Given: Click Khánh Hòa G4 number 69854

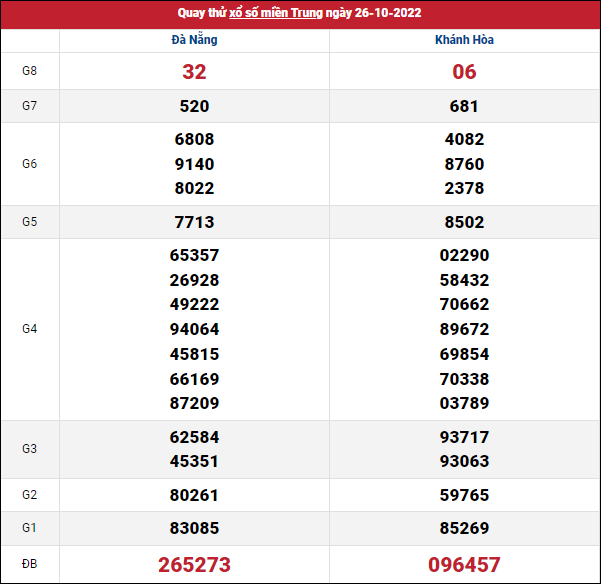Looking at the screenshot, I should 464,354.
